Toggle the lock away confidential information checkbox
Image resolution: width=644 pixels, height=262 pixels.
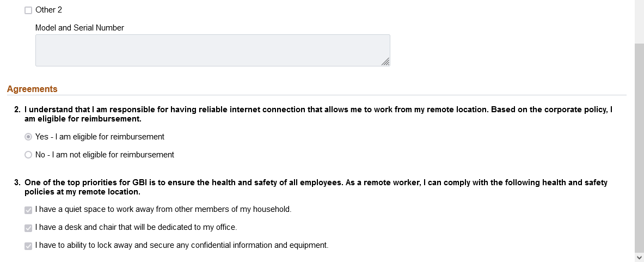click(x=28, y=246)
